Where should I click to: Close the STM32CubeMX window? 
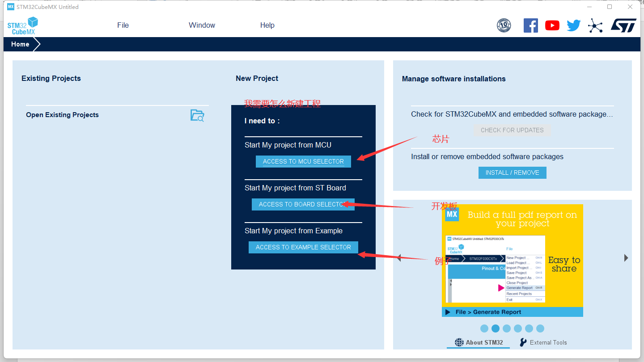pyautogui.click(x=630, y=7)
